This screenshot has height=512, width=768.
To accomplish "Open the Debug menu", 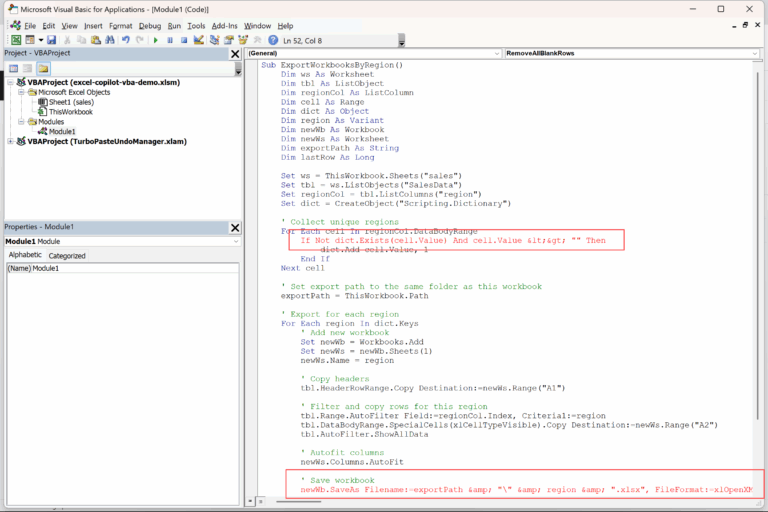I will [x=150, y=25].
